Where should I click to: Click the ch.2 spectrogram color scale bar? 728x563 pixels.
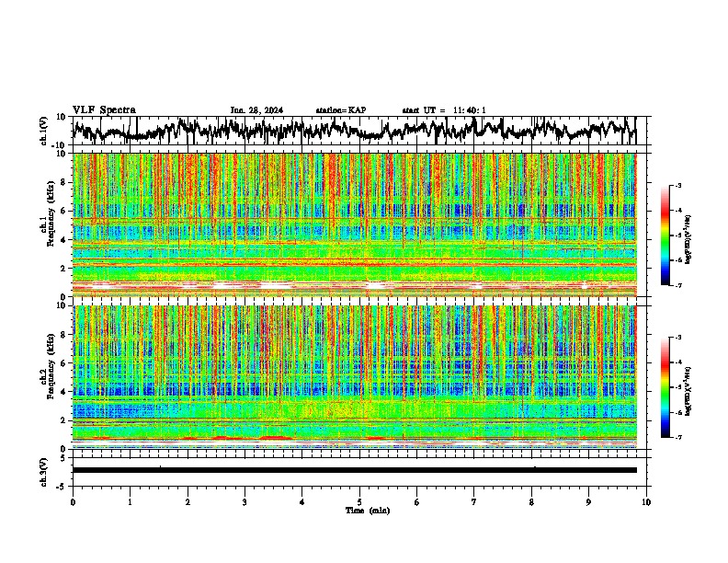pyautogui.click(x=665, y=387)
